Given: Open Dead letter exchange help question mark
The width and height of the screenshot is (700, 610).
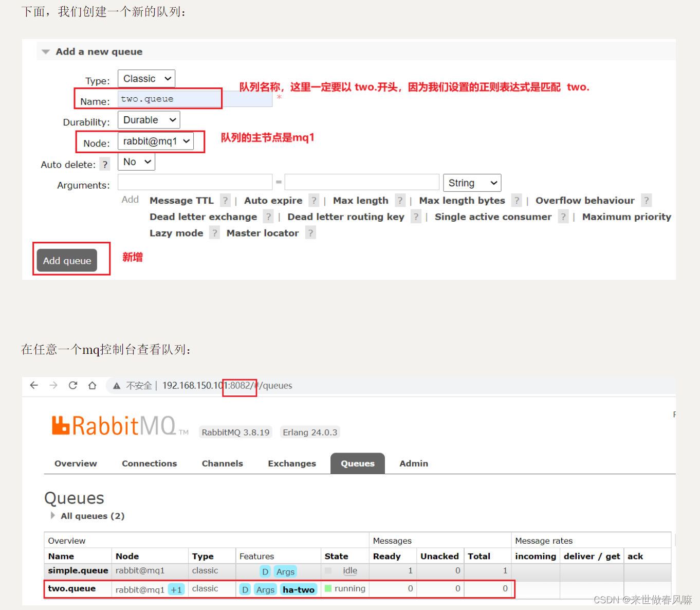Looking at the screenshot, I should point(268,217).
